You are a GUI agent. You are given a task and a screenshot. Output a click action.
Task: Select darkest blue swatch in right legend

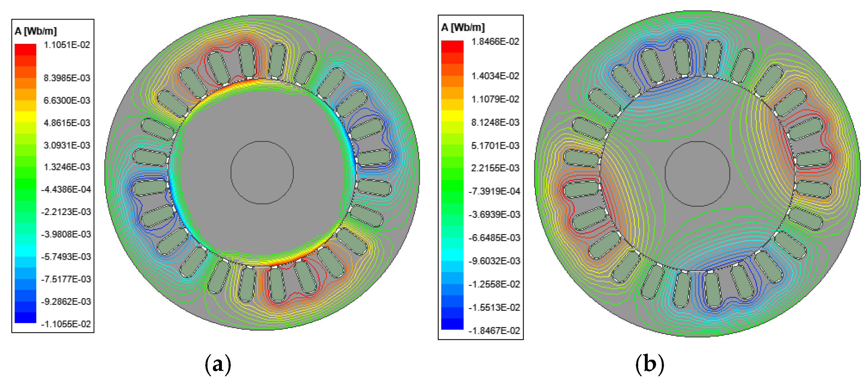pos(452,324)
